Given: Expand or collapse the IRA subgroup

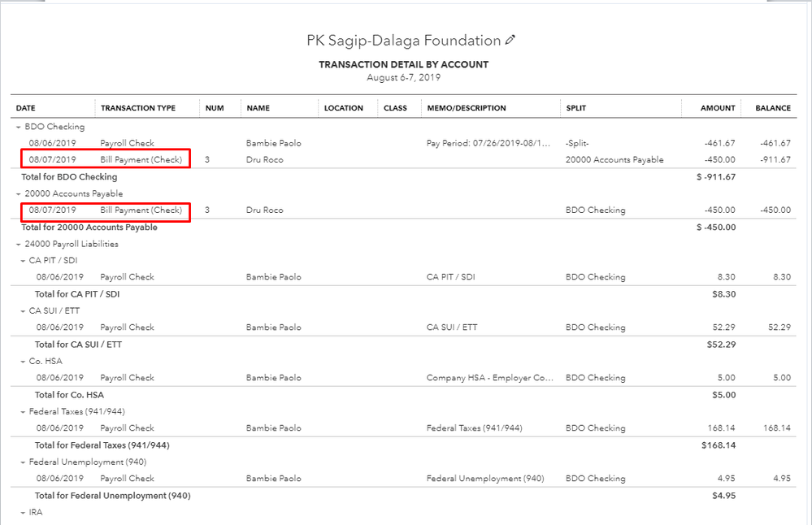Looking at the screenshot, I should 23,513.
